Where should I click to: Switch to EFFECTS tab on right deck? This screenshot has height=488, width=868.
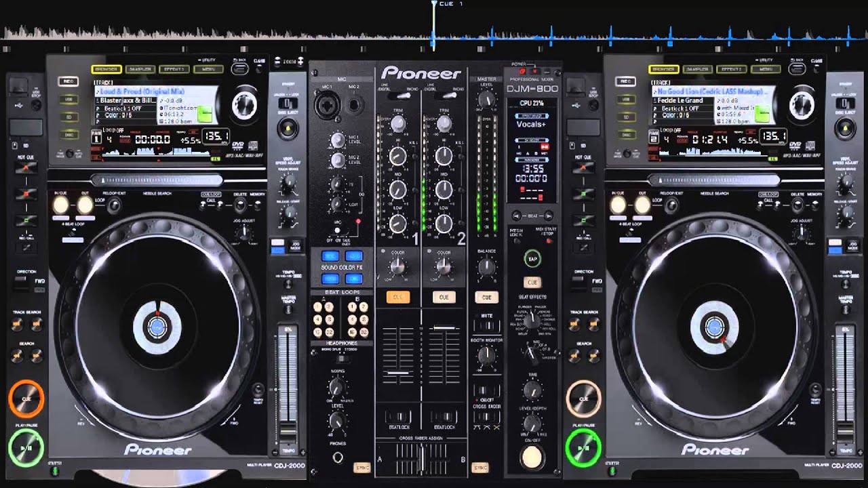click(x=731, y=69)
